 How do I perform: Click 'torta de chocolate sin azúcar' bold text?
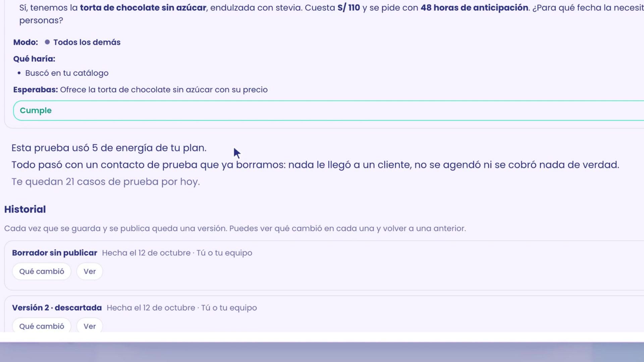(143, 8)
